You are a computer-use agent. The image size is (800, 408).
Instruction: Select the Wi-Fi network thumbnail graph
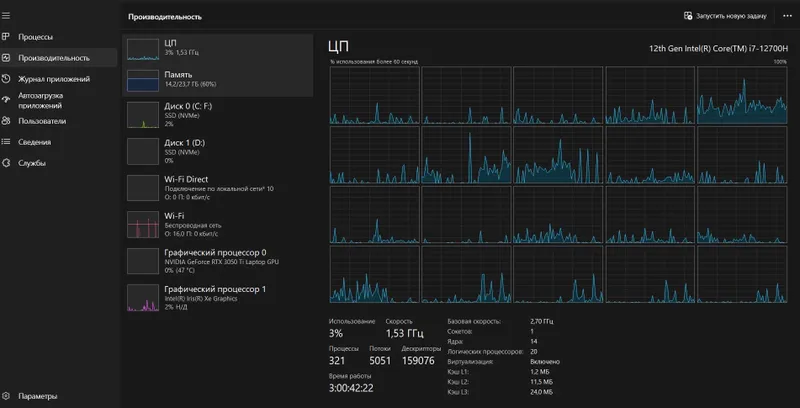coord(143,224)
